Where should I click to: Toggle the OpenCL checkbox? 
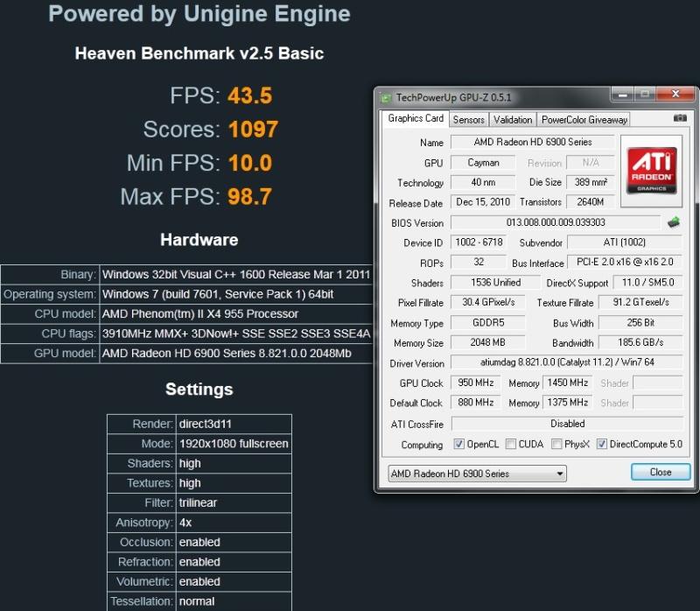point(458,444)
